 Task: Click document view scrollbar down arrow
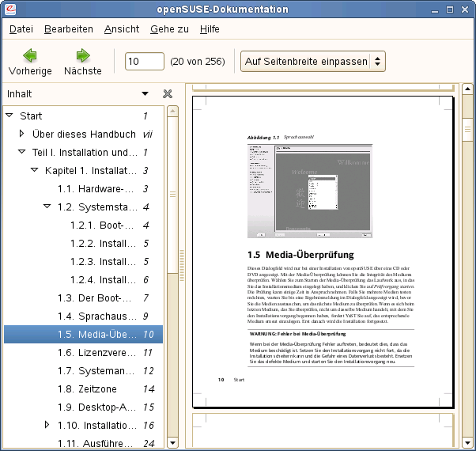point(467,442)
